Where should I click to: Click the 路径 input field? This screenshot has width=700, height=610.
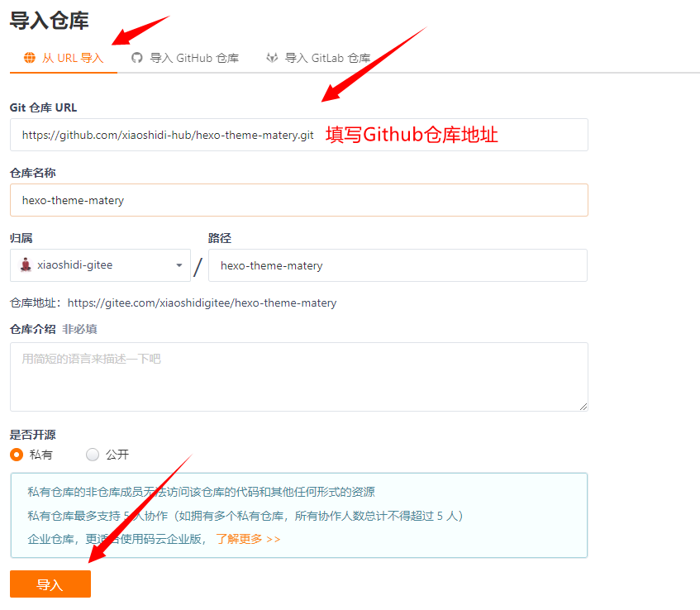click(x=398, y=265)
